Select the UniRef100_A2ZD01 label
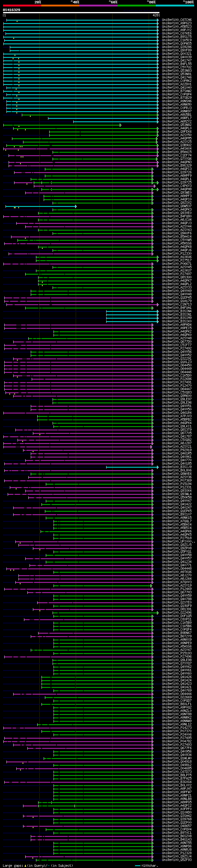This screenshot has width=197, height=868. click(177, 84)
